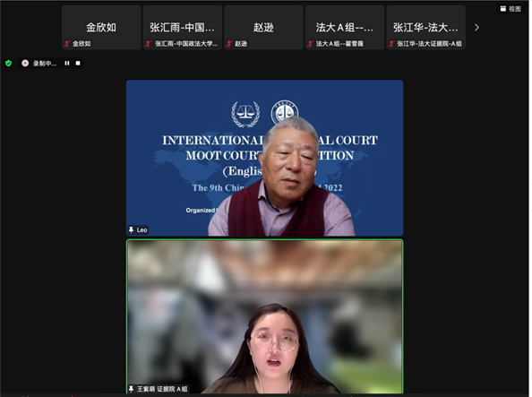
Task: Click Leo's pinned video panel
Action: 264,158
